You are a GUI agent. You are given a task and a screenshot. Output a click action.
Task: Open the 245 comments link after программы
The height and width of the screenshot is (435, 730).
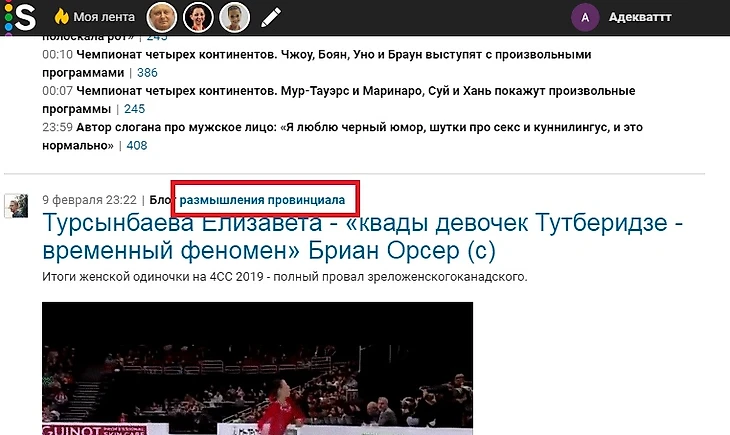tap(135, 109)
